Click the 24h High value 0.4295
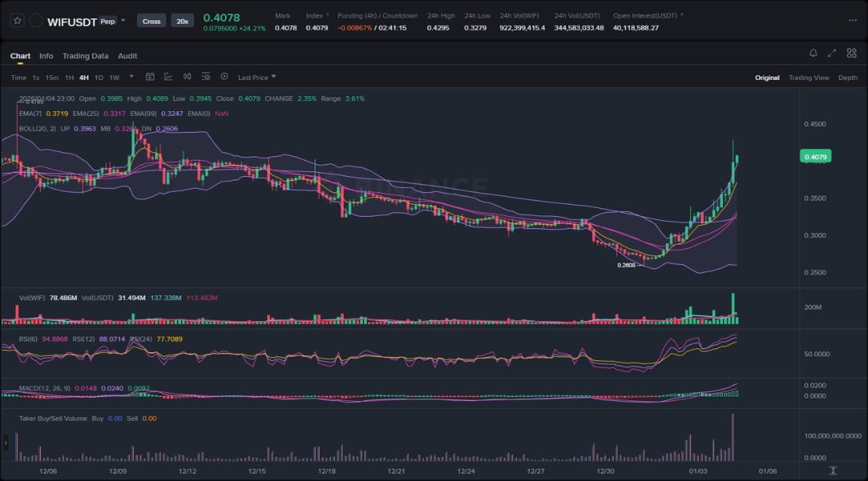This screenshot has height=481, width=868. pos(437,28)
